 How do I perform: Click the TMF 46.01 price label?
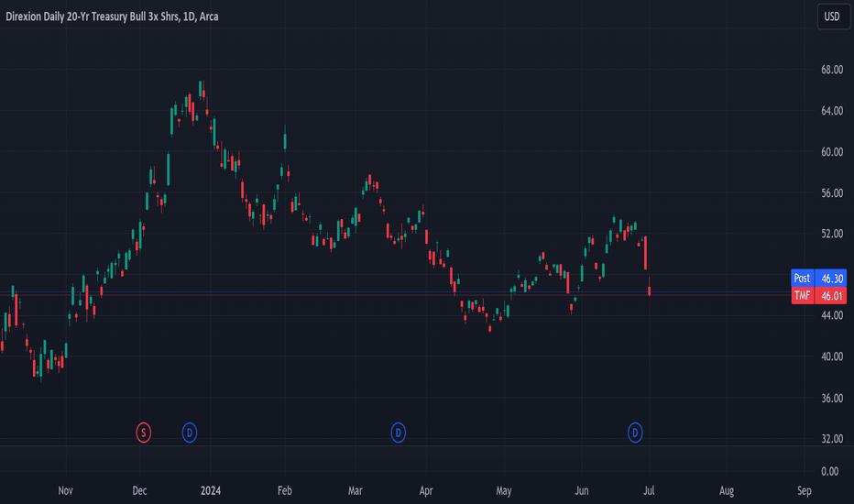click(818, 296)
